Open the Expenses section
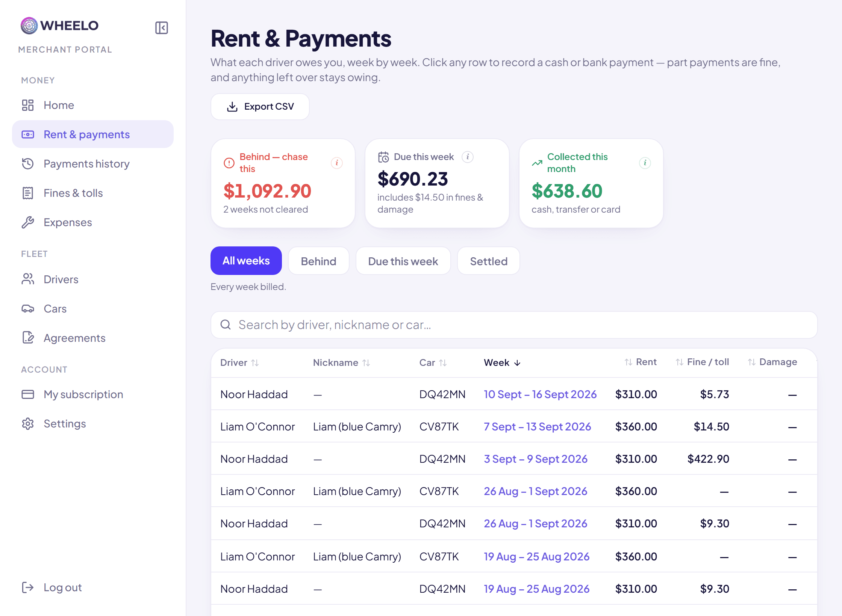The height and width of the screenshot is (616, 842). pos(93,222)
